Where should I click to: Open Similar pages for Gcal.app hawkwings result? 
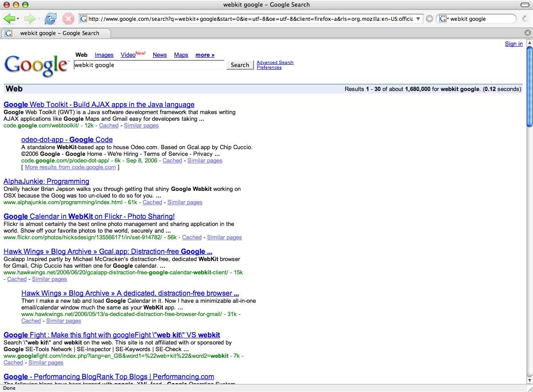point(49,279)
